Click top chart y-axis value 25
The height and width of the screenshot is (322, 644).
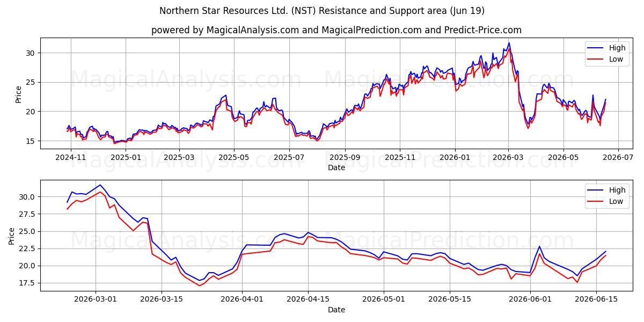coord(31,82)
